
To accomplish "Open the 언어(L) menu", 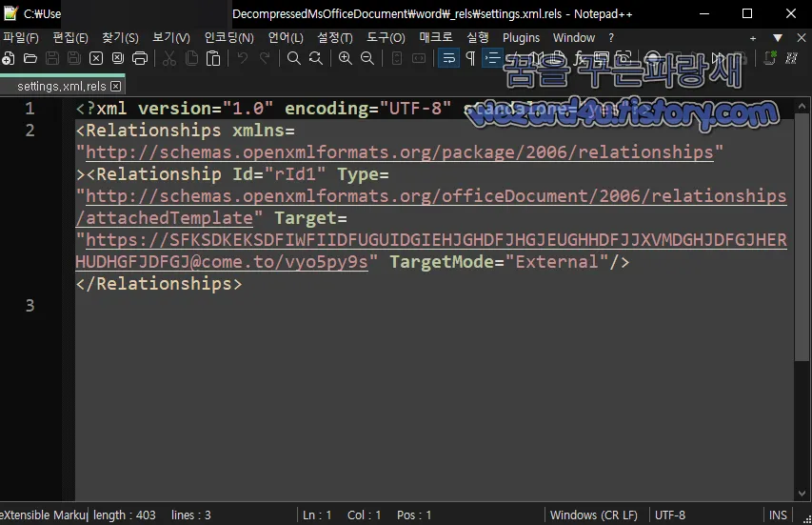I will [286, 38].
